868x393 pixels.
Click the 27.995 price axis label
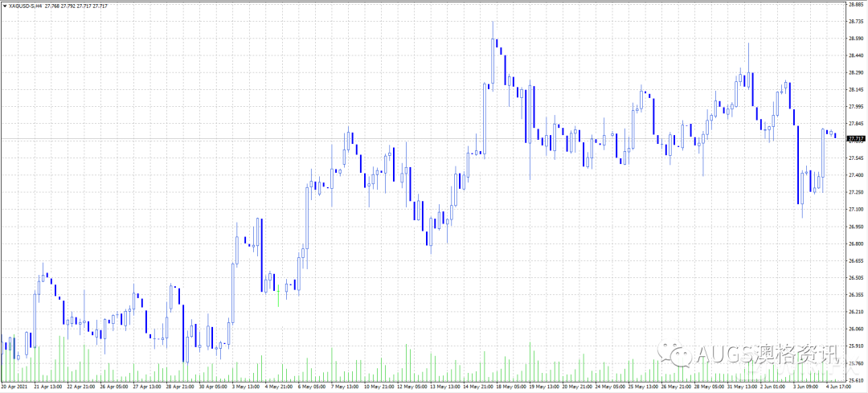coord(855,106)
